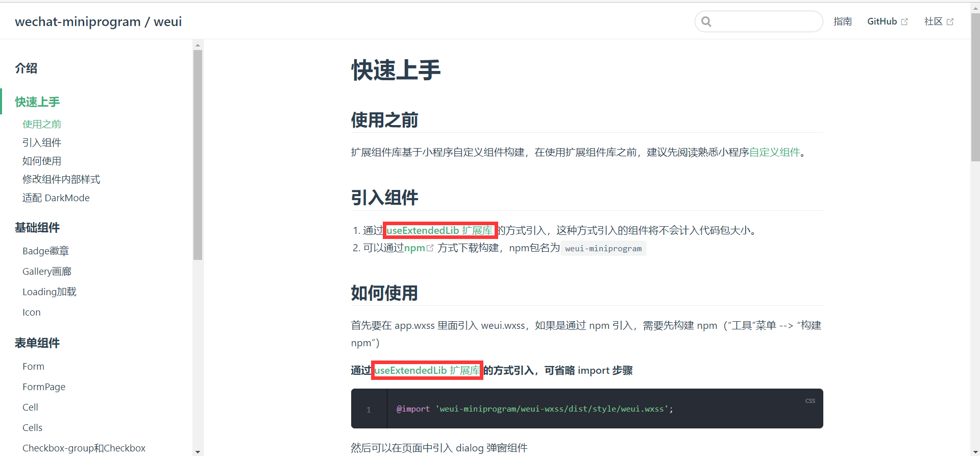
Task: Jump to 如何使用 sidebar anchor
Action: (x=42, y=161)
